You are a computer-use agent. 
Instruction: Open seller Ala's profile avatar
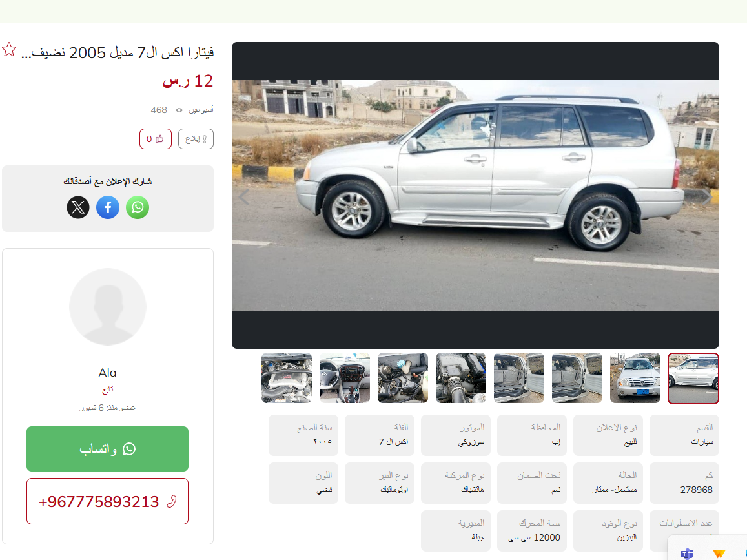[x=108, y=307]
